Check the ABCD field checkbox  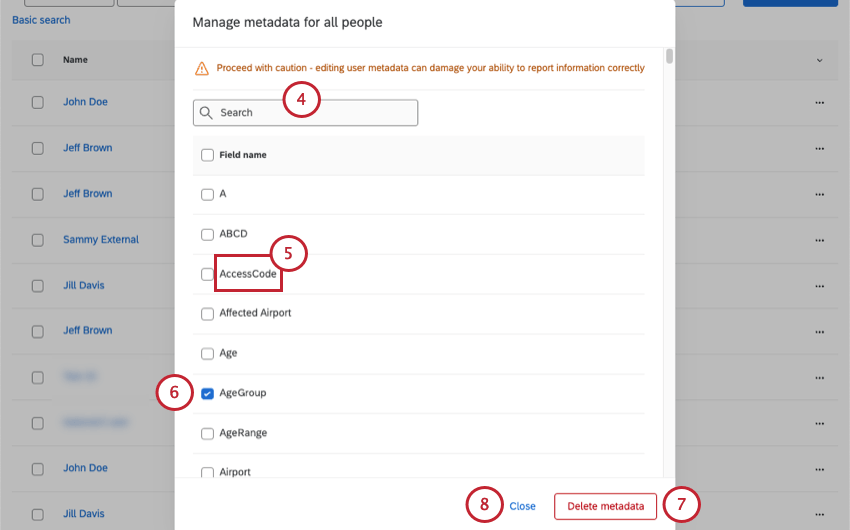click(207, 235)
